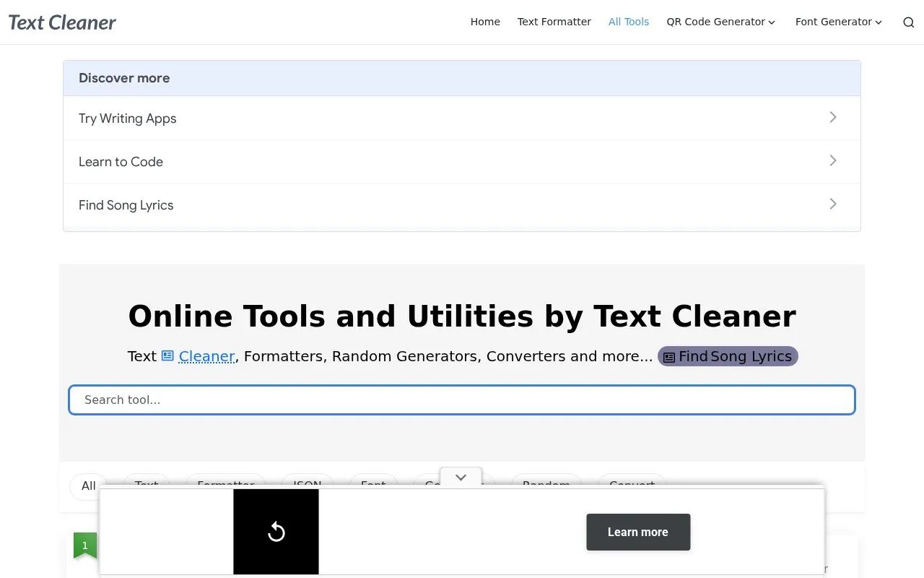This screenshot has height=578, width=924.
Task: Expand the QR Code Generator menu
Action: (720, 22)
